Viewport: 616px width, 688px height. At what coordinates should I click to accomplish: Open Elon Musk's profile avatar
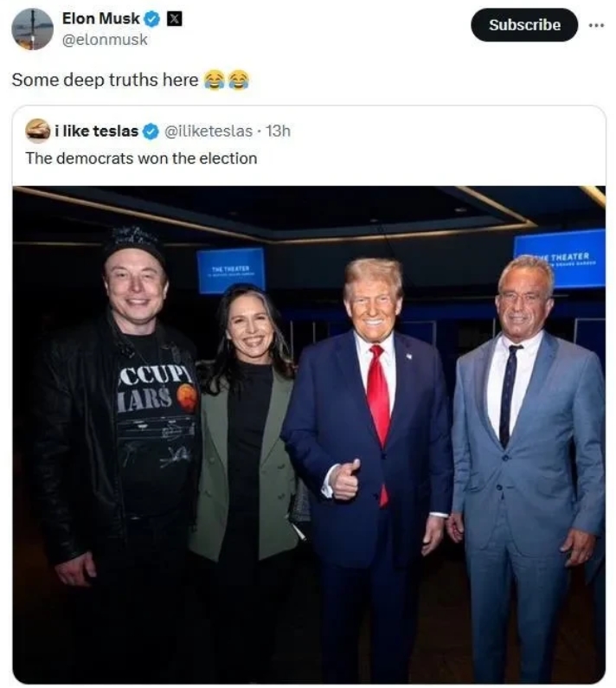[x=32, y=29]
